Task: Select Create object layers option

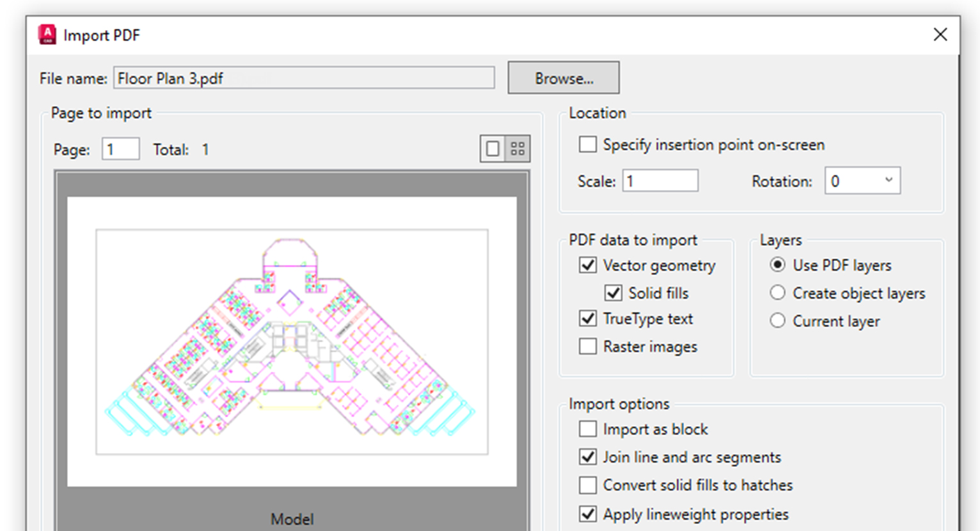Action: (x=777, y=293)
